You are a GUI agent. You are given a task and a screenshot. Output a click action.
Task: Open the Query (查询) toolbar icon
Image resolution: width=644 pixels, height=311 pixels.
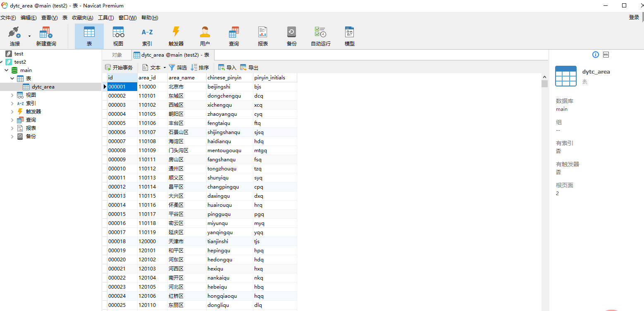[x=234, y=36]
